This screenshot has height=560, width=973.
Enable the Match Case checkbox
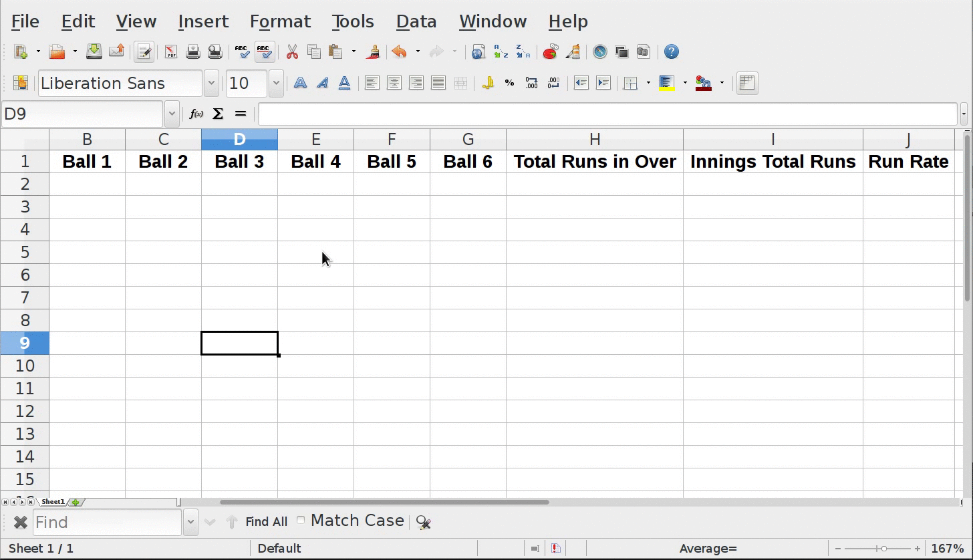pyautogui.click(x=301, y=521)
